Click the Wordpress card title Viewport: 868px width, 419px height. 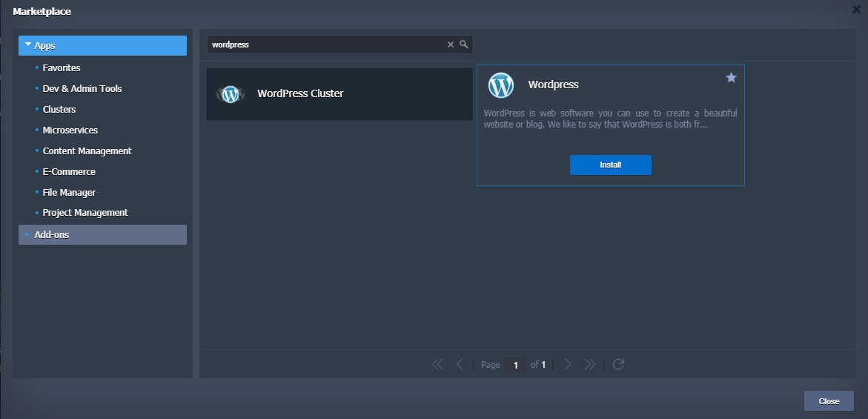click(x=553, y=85)
